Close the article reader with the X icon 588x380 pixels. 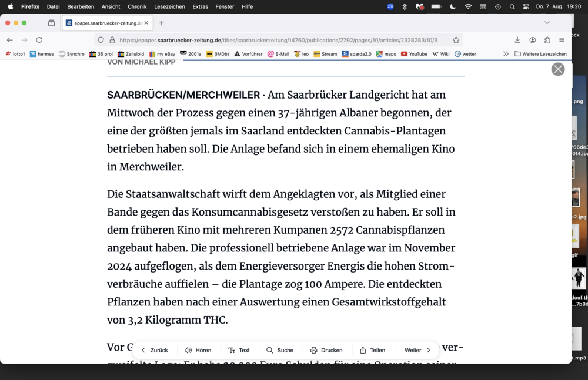(557, 69)
